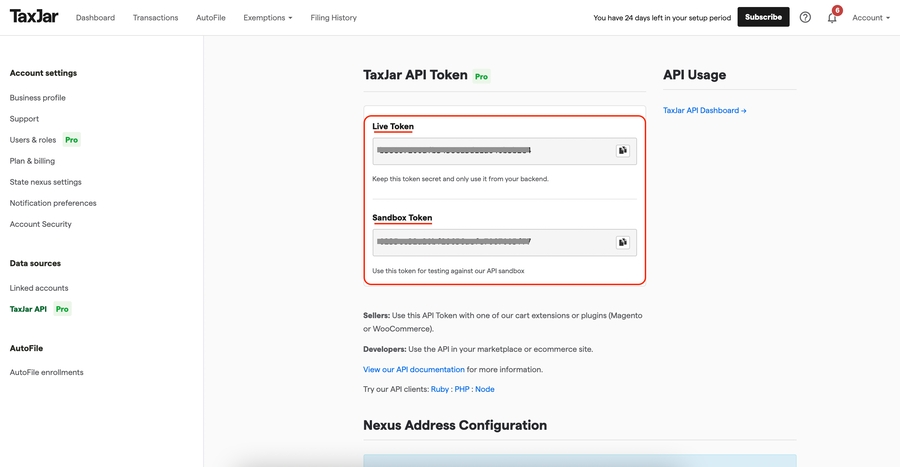Select Business profile in sidebar
Image resolution: width=900 pixels, height=467 pixels.
point(38,98)
